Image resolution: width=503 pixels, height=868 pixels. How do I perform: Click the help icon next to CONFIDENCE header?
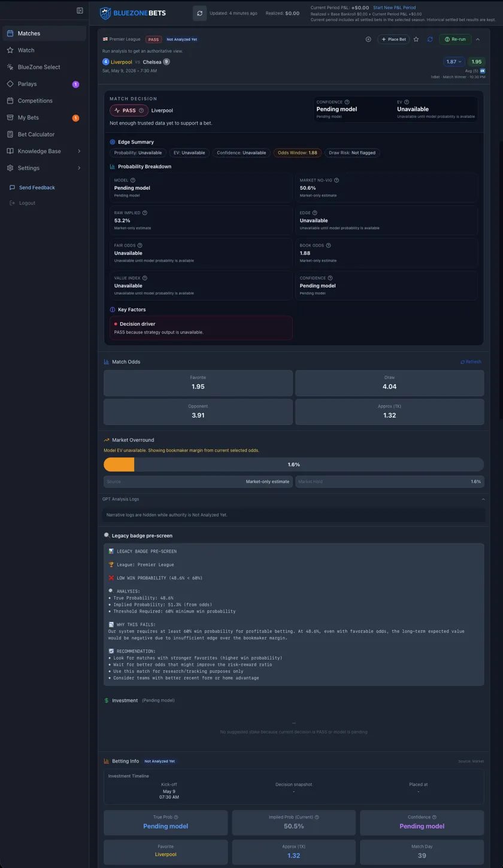click(347, 102)
